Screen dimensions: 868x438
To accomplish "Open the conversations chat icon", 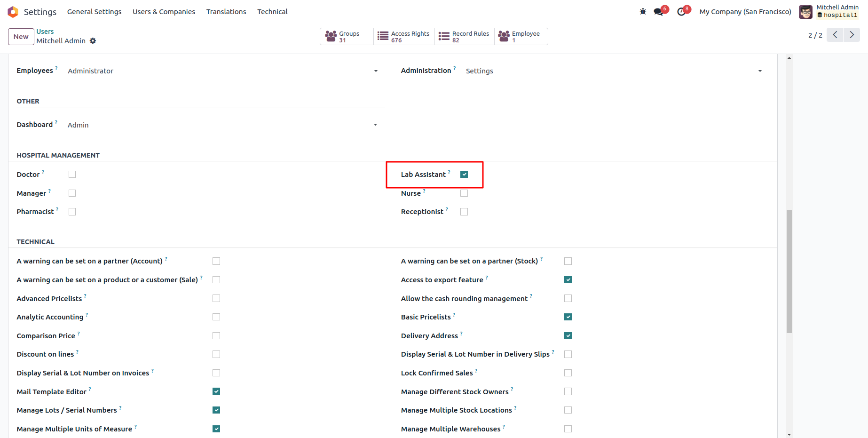I will (658, 12).
